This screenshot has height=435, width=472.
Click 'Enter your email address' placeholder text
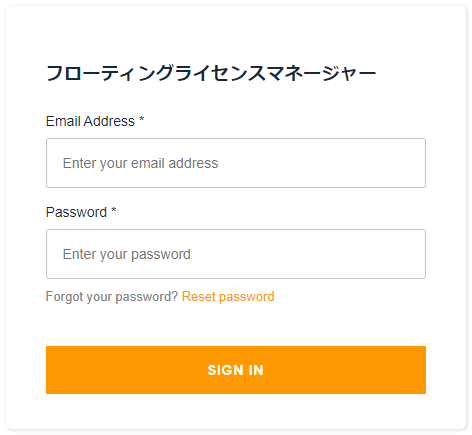coord(140,163)
